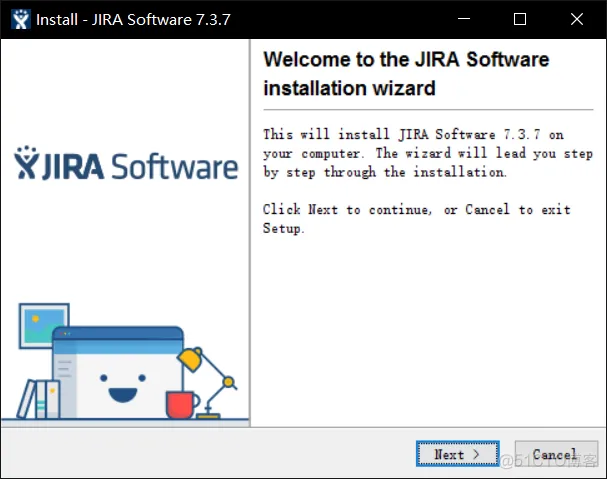Click the window title 'Install - JIRA Software 7.3.7'

coord(133,19)
